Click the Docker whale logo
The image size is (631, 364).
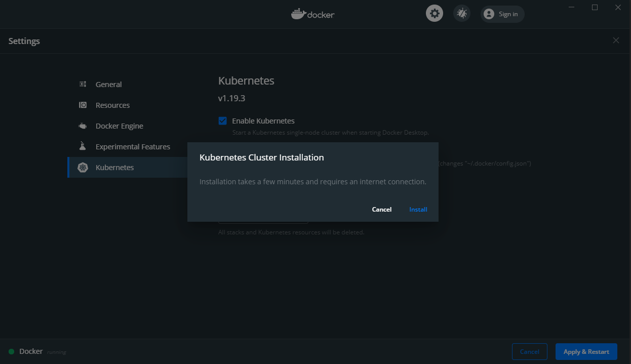pos(312,14)
